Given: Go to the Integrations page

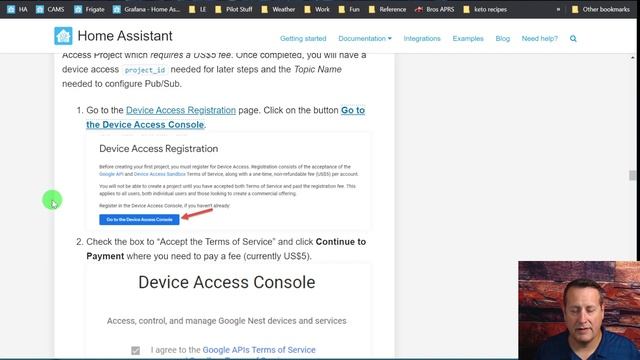Looking at the screenshot, I should [x=422, y=38].
